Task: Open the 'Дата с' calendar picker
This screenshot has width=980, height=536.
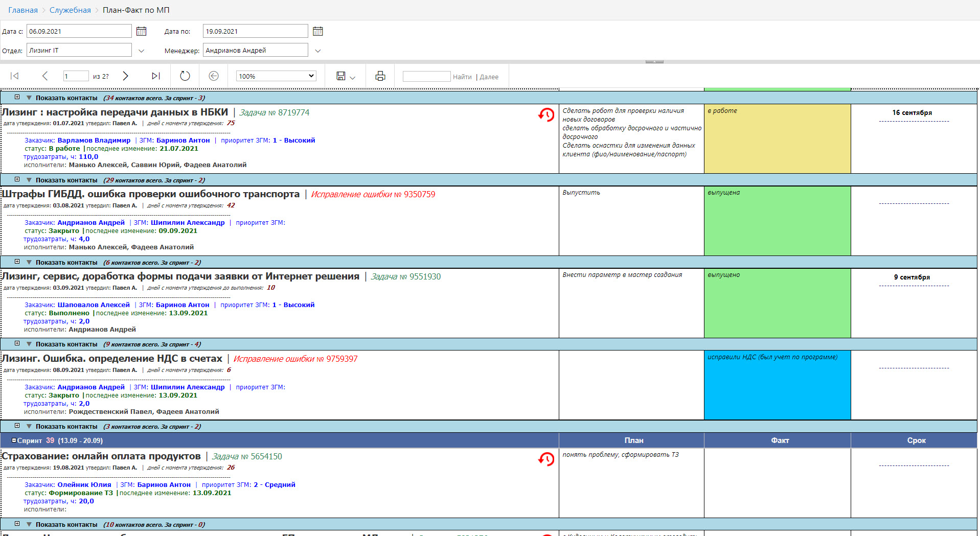Action: coord(142,31)
